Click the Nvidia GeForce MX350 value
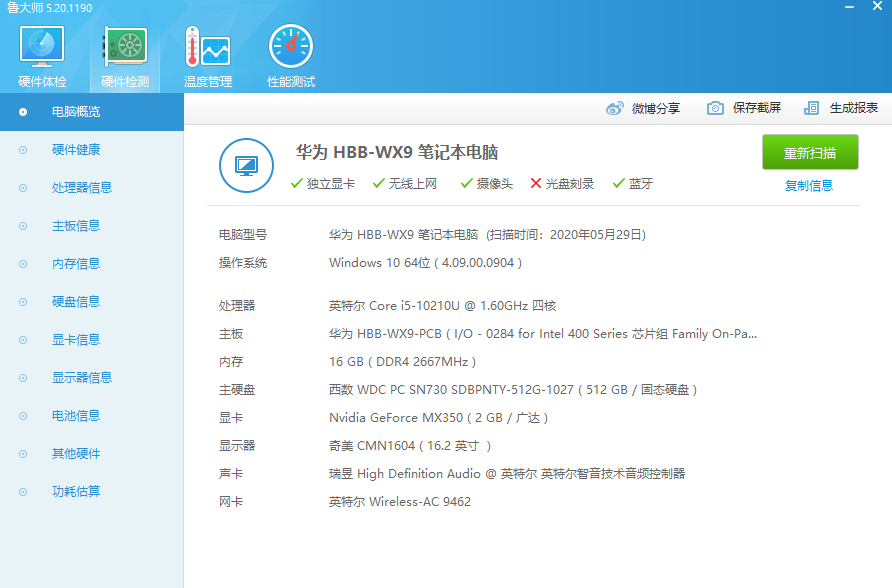892x588 pixels. tap(439, 418)
